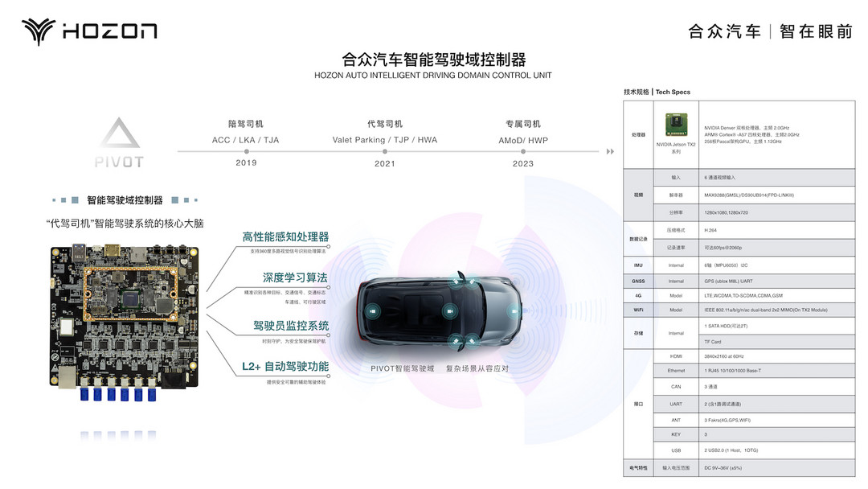Click the UART interface label
868x489 pixels.
(x=676, y=405)
